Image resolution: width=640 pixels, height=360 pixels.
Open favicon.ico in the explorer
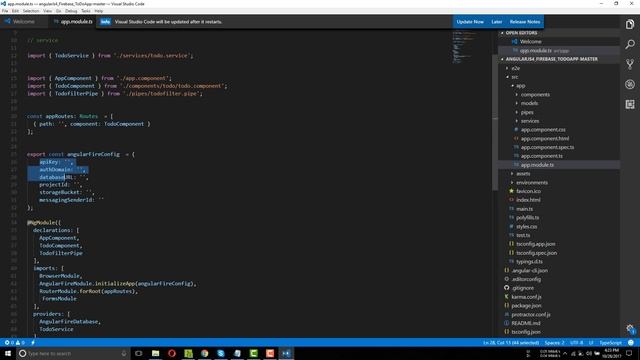528,191
